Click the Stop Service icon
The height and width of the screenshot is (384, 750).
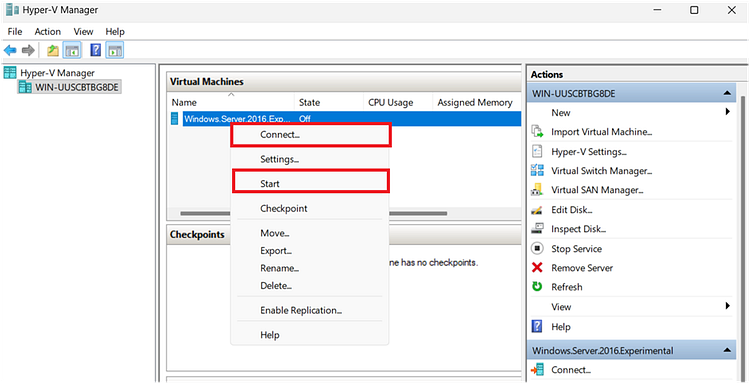(x=538, y=249)
